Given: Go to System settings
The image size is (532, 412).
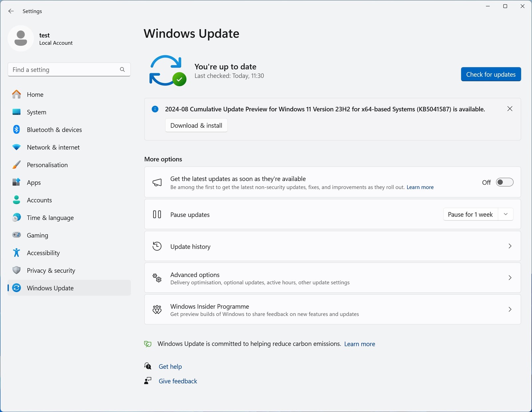Looking at the screenshot, I should 69,112.
